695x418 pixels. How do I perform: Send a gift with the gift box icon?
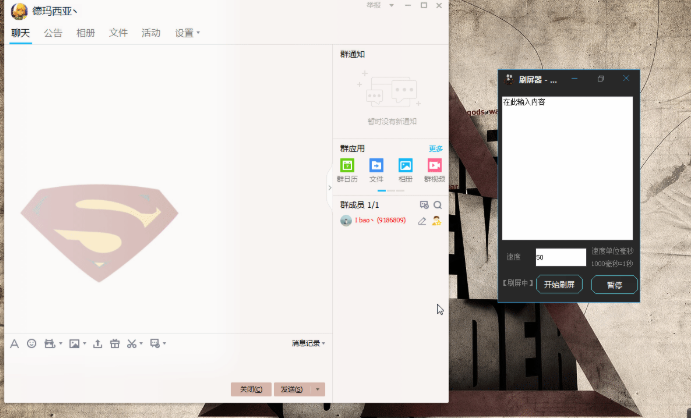point(115,344)
